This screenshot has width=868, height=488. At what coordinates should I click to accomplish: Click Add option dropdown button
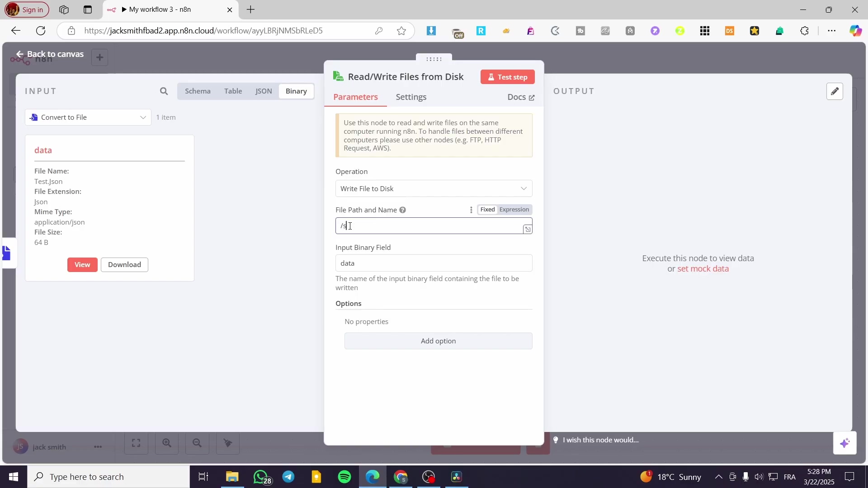click(438, 341)
